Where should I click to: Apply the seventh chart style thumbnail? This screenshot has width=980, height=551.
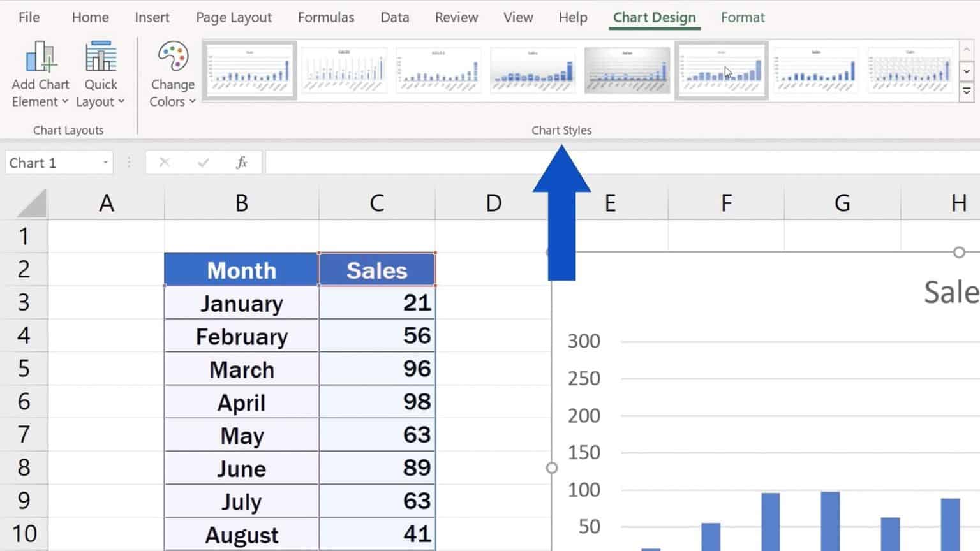(x=816, y=71)
